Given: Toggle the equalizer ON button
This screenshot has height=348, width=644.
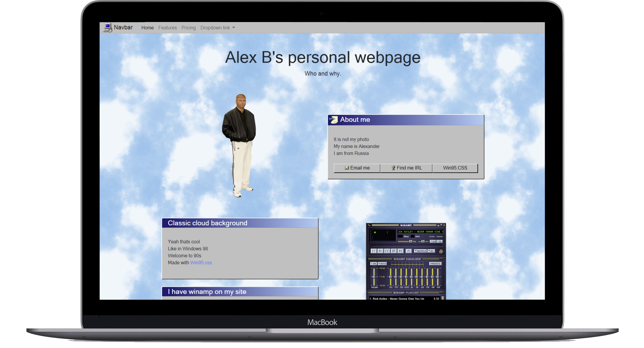Looking at the screenshot, I should 374,263.
